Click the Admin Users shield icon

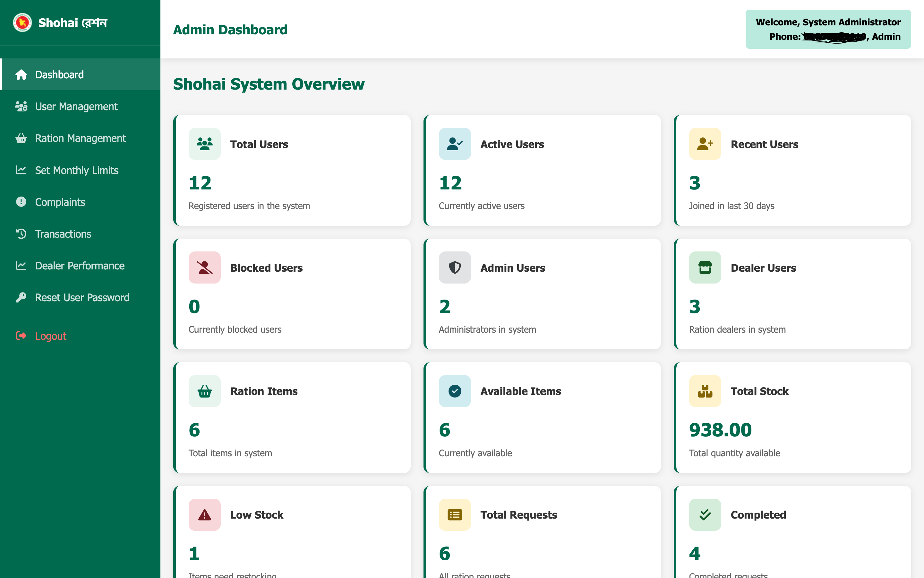click(455, 267)
